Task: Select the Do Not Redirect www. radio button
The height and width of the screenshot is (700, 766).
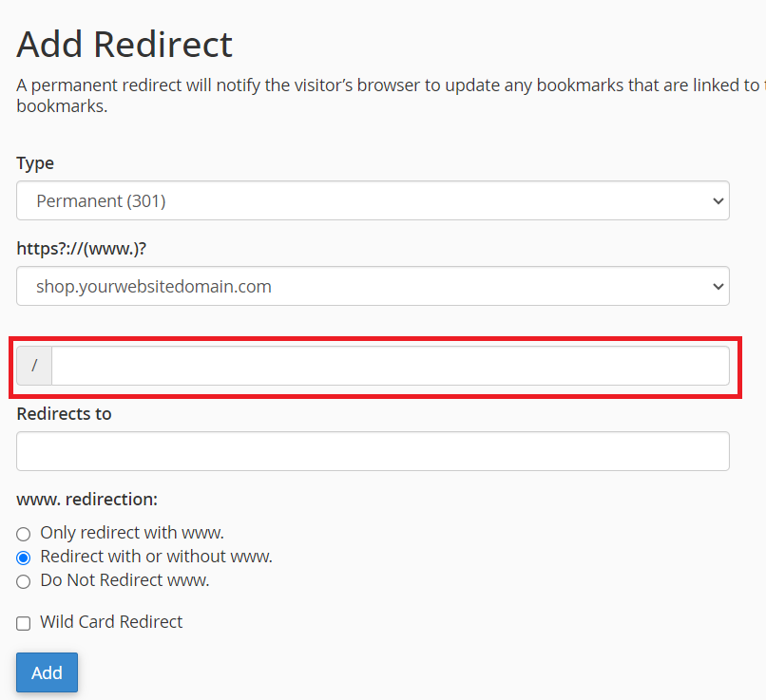Action: [x=24, y=581]
